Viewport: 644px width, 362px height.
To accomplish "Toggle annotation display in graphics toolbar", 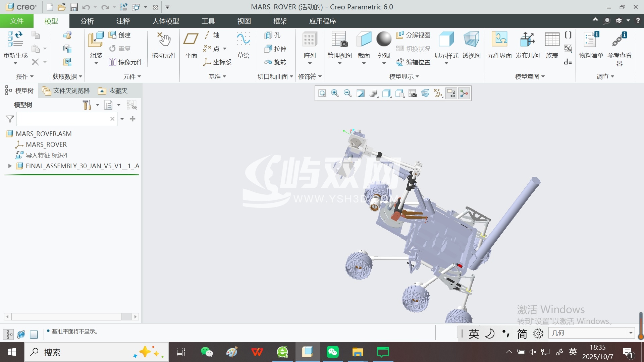I will [x=451, y=94].
